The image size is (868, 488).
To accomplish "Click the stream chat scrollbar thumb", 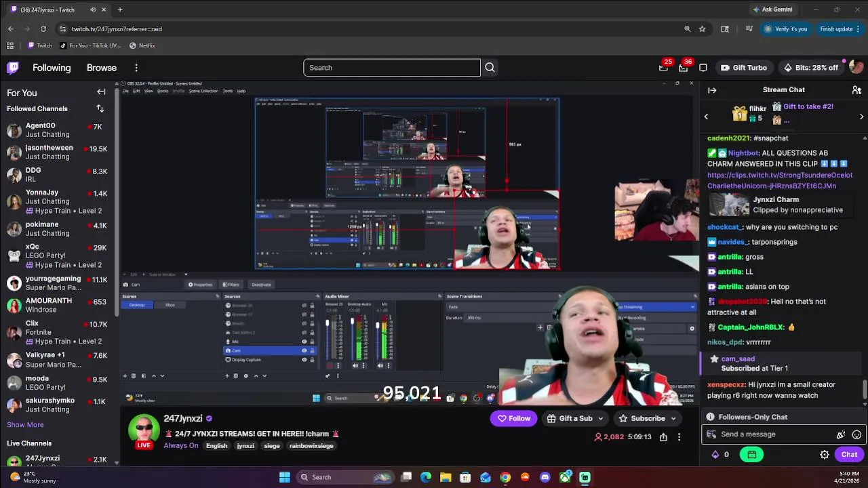I will (x=864, y=390).
